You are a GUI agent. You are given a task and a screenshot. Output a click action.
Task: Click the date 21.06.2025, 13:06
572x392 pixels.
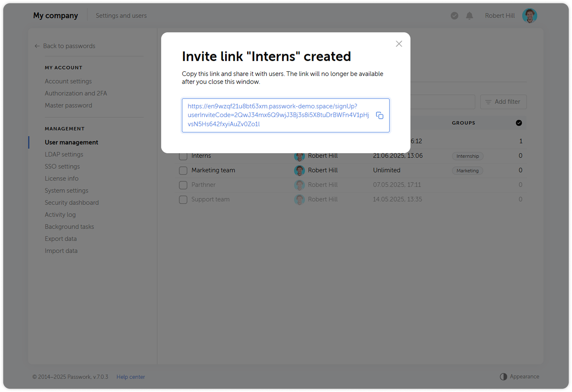398,156
